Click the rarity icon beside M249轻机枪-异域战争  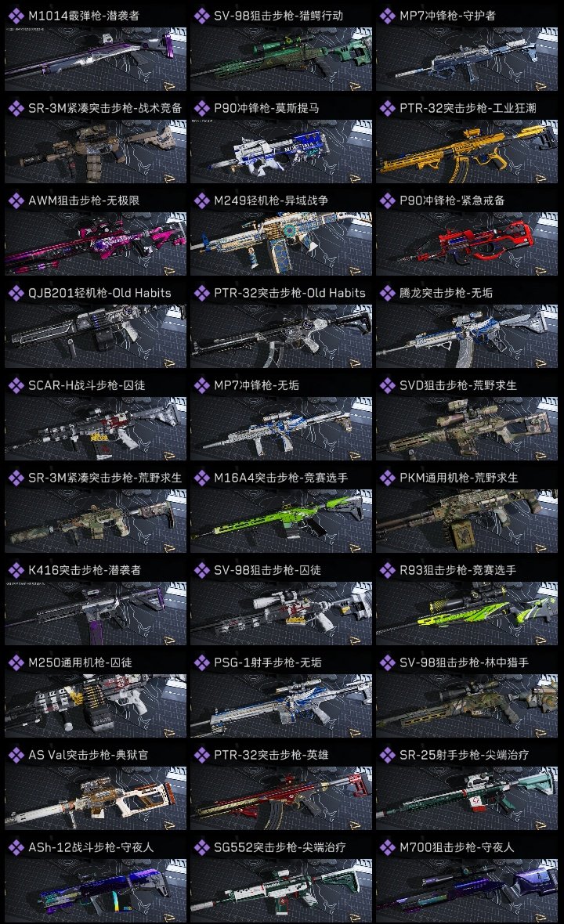[201, 200]
